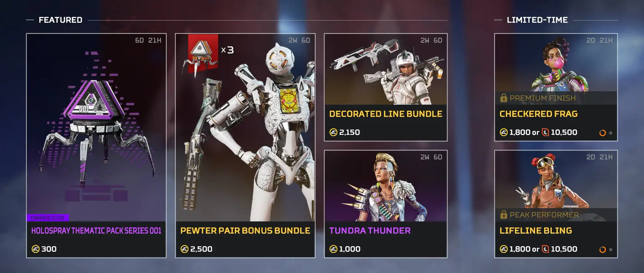Click the Apex Coins icon beside 300

(x=36, y=249)
